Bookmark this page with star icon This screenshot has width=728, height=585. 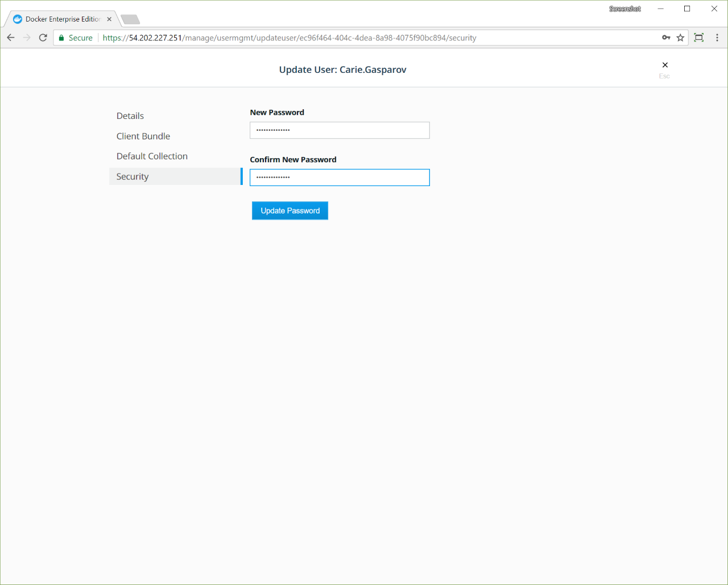coord(680,38)
